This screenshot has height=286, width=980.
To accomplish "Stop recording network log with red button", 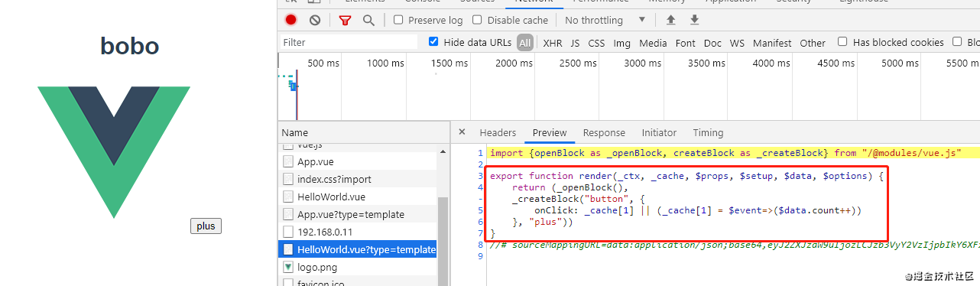I will [291, 20].
